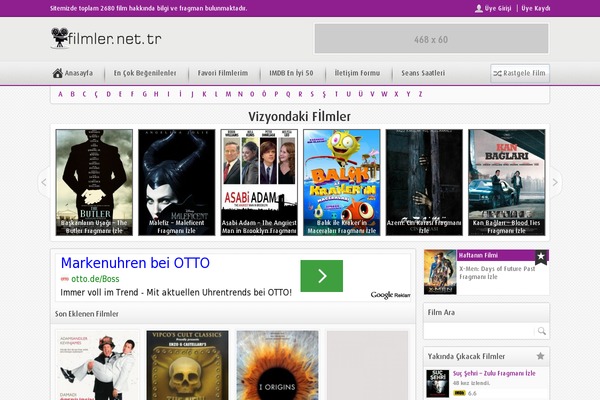Screen dimensions: 600x400
Task: Open X-Men: Days of Future Past link
Action: click(x=497, y=273)
